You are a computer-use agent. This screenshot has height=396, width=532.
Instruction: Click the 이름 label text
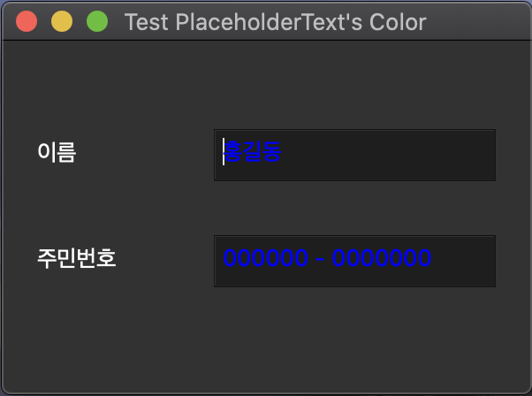(x=57, y=152)
